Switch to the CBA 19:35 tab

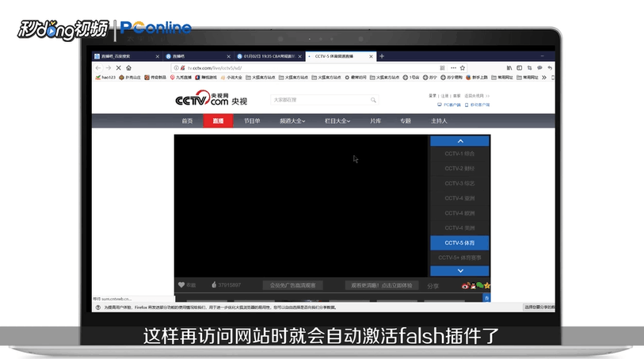pyautogui.click(x=269, y=56)
